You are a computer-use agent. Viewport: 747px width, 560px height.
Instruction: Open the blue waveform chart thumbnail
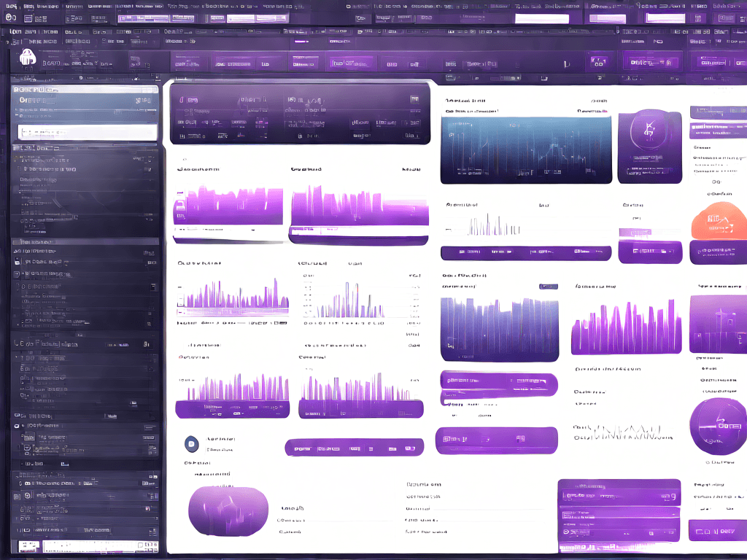(x=526, y=150)
